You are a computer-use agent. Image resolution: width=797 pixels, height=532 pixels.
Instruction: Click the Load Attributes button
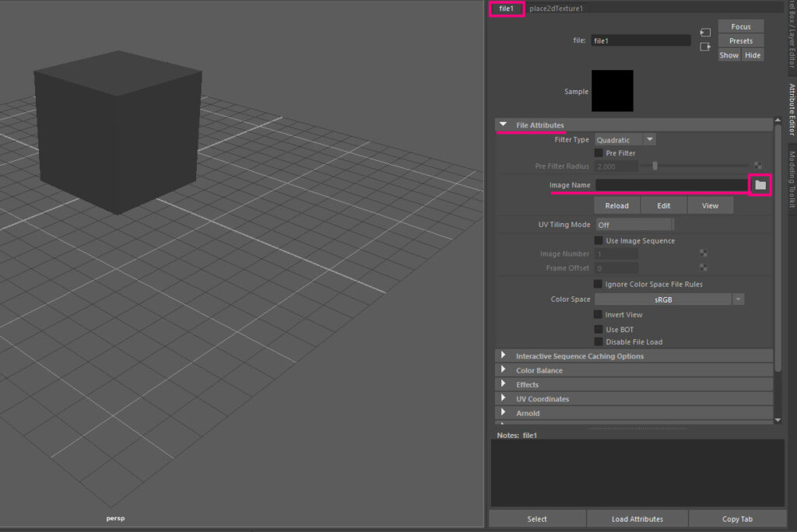(x=637, y=519)
